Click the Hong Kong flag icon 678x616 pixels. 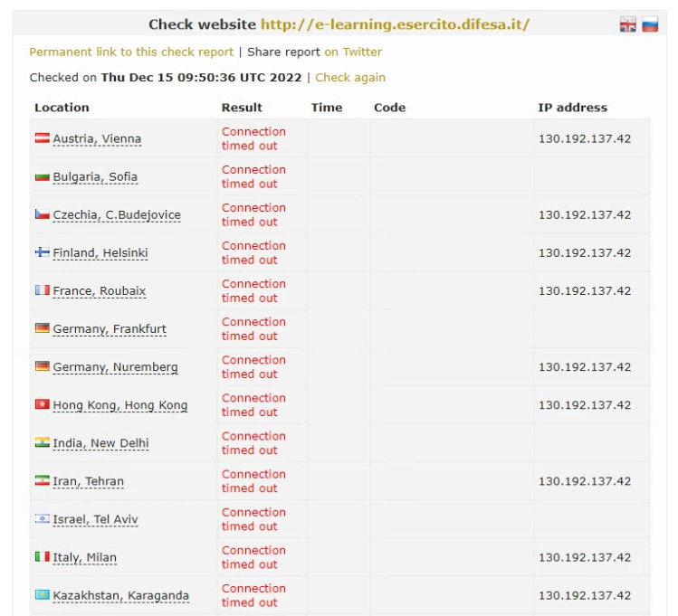(x=42, y=404)
